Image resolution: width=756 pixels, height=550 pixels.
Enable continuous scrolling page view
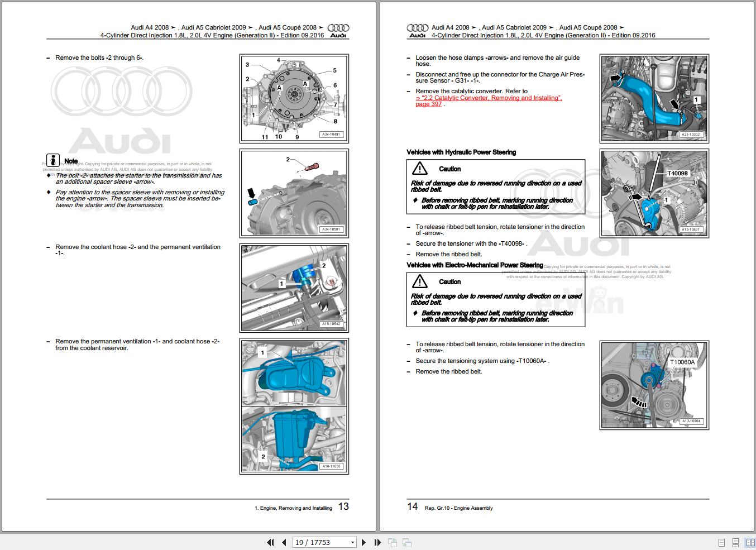pyautogui.click(x=735, y=543)
